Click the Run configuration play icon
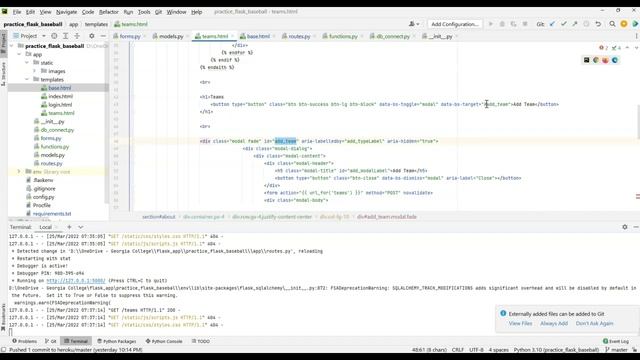Viewport: 640px width, 360px height. [491, 24]
